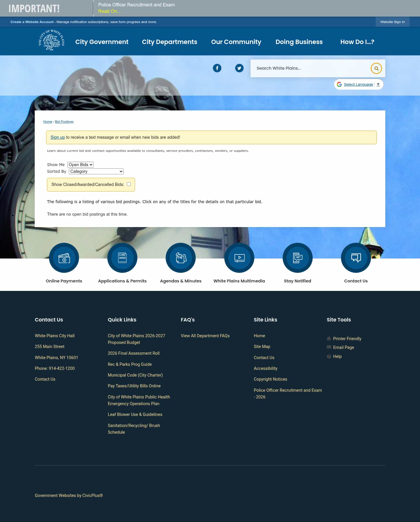Open the Show Me Open Bids dropdown
Viewport: 420px width, 522px height.
pos(80,165)
